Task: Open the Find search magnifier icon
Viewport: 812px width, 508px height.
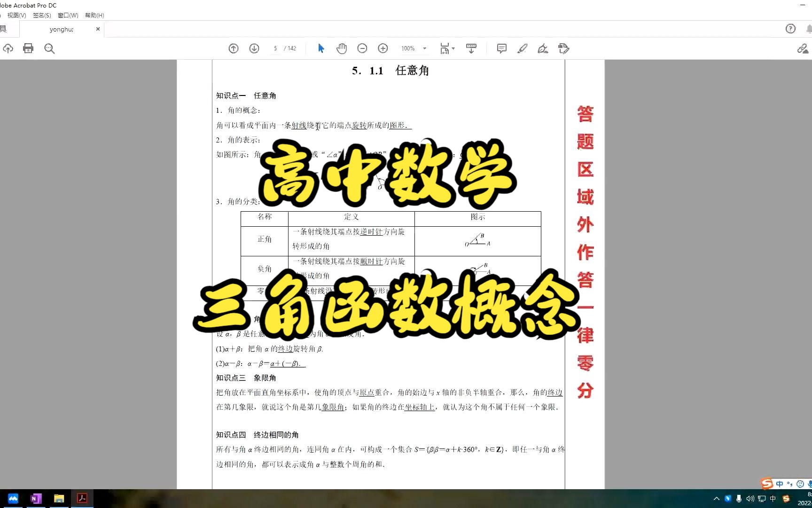Action: click(x=49, y=48)
